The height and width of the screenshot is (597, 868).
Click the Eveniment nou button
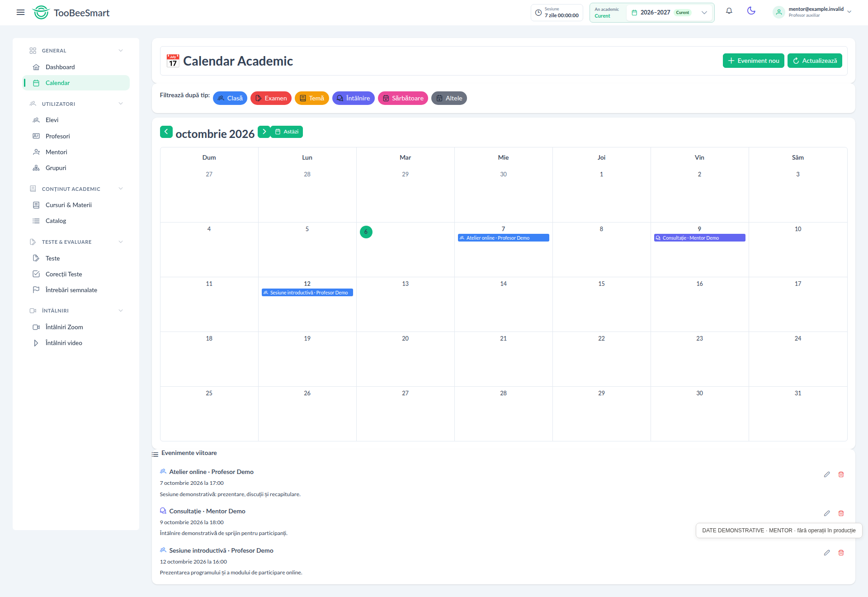pos(754,61)
